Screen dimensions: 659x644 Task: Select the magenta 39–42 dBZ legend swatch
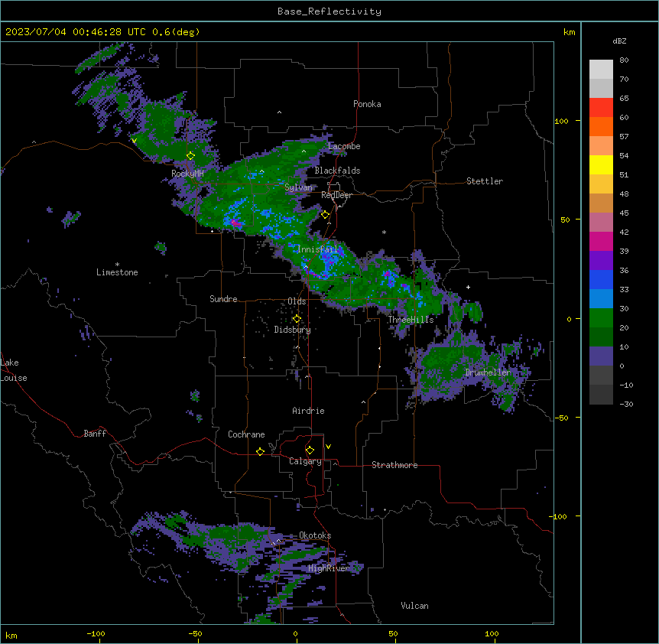601,241
